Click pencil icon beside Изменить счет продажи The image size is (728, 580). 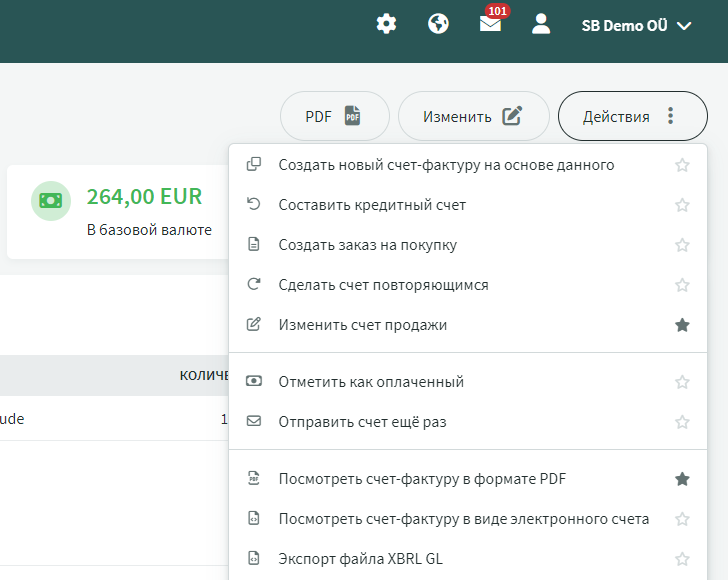(254, 324)
